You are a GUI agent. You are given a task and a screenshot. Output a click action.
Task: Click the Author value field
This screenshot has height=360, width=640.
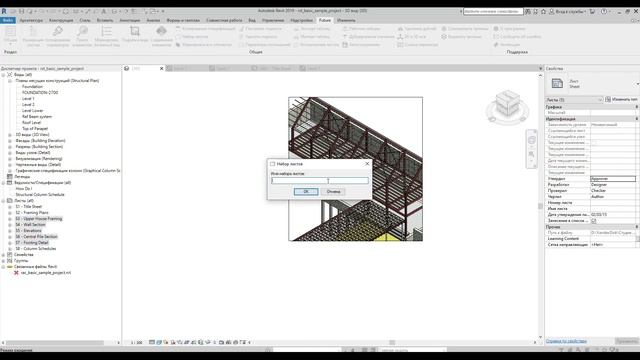pyautogui.click(x=613, y=197)
